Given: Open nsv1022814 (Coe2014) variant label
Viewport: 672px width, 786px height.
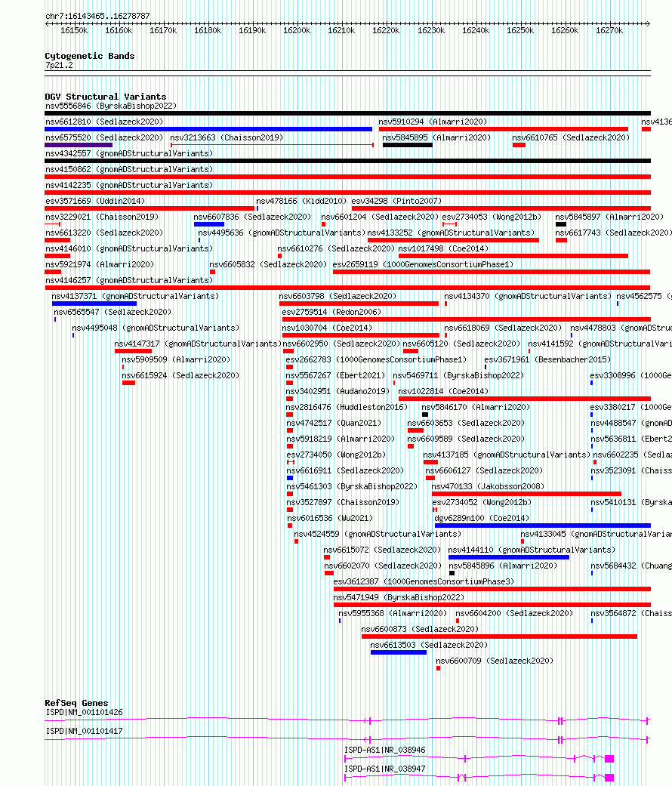Looking at the screenshot, I should [x=443, y=392].
